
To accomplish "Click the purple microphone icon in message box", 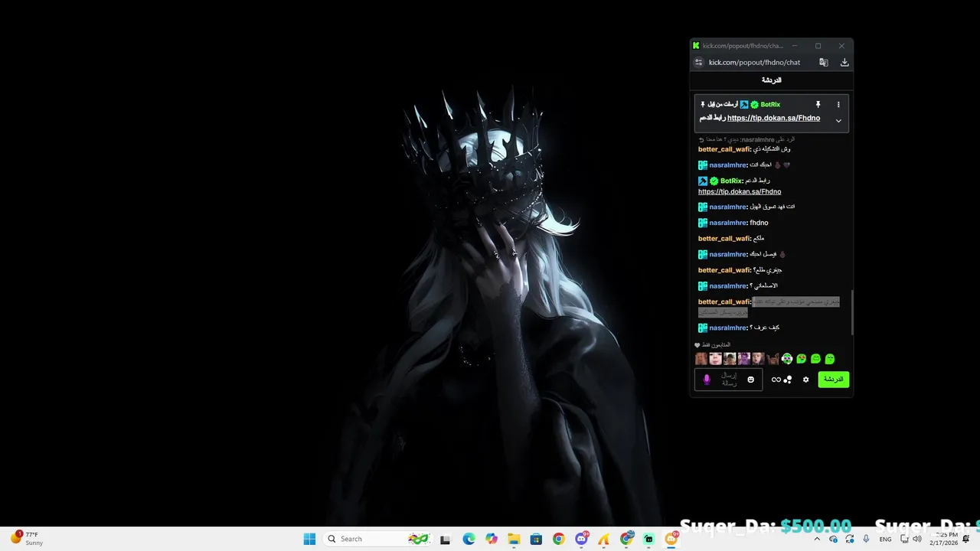I will click(x=707, y=380).
